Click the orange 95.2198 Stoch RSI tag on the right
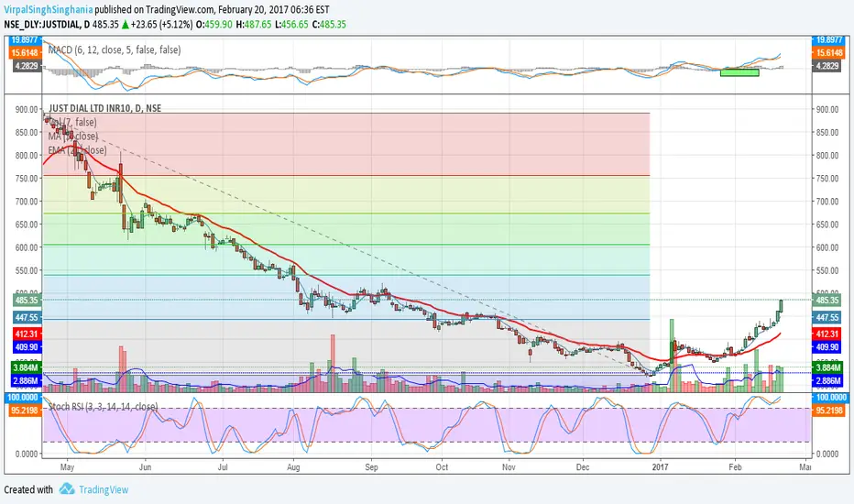854x504 pixels. [828, 411]
